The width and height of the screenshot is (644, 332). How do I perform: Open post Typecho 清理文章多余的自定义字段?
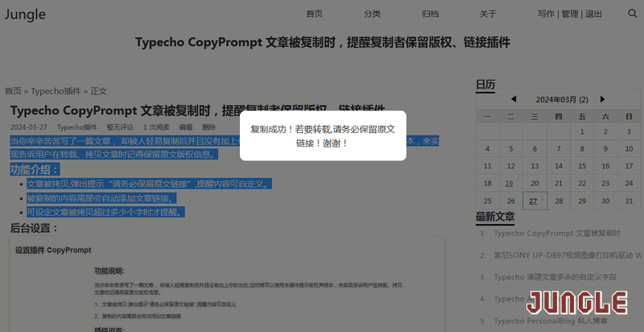point(555,277)
